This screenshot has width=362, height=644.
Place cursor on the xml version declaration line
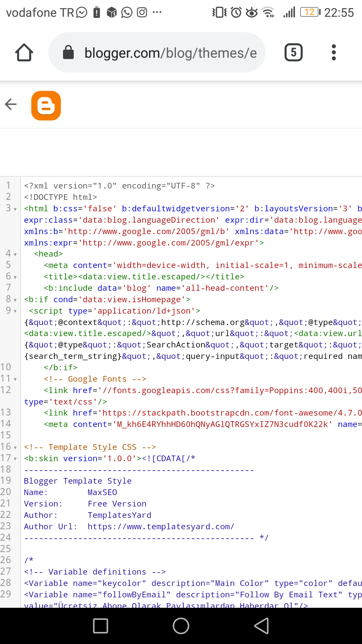tap(119, 186)
